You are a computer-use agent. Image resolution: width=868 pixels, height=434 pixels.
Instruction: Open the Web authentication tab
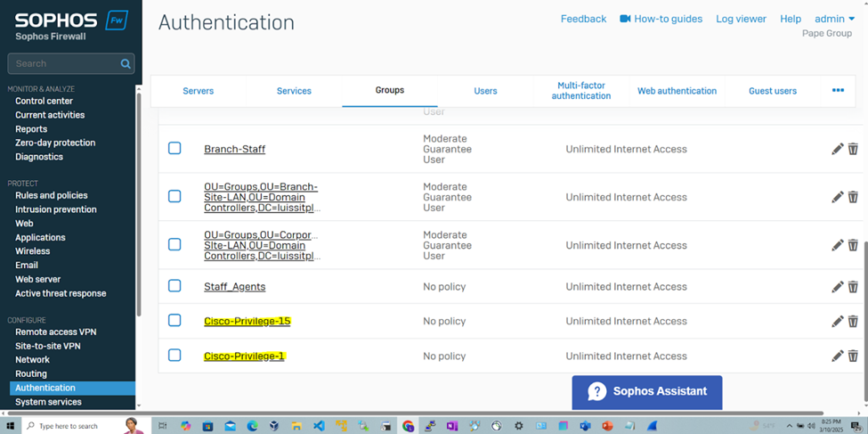pos(677,91)
